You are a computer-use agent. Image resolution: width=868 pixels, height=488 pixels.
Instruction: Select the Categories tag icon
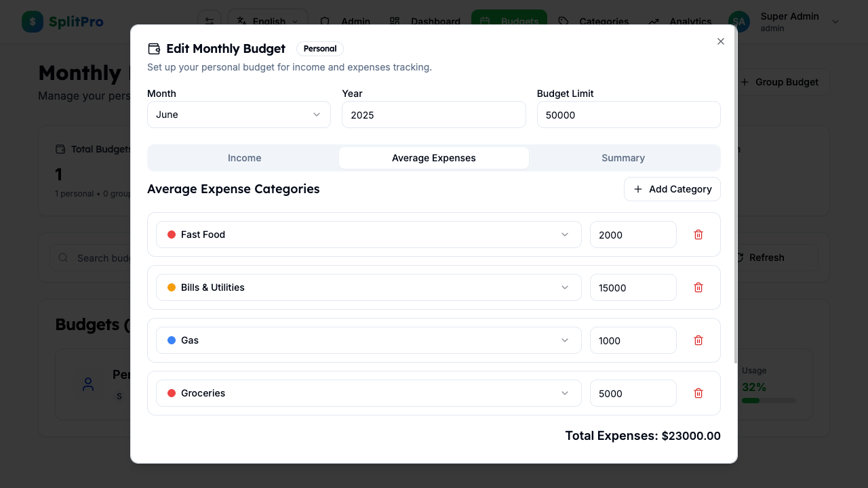tap(563, 21)
